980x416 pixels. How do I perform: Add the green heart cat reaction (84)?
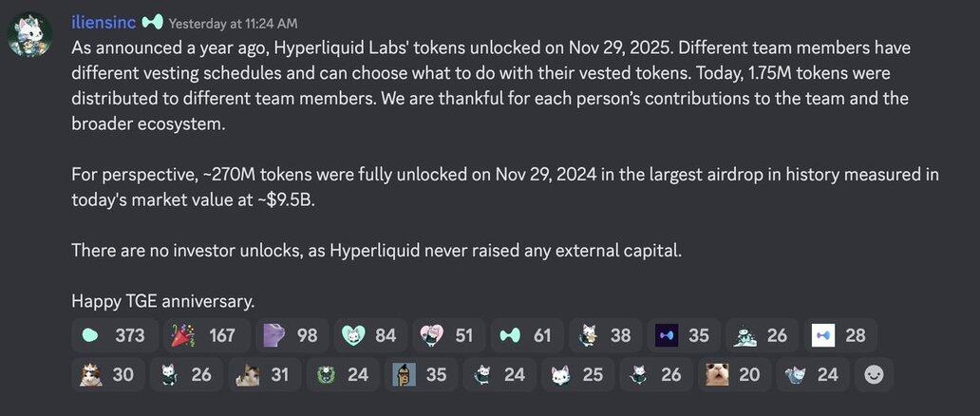[368, 335]
